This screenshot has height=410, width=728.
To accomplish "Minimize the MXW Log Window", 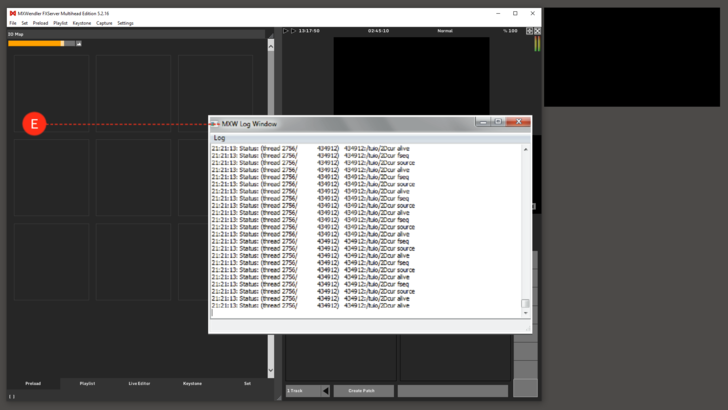I will (x=483, y=122).
